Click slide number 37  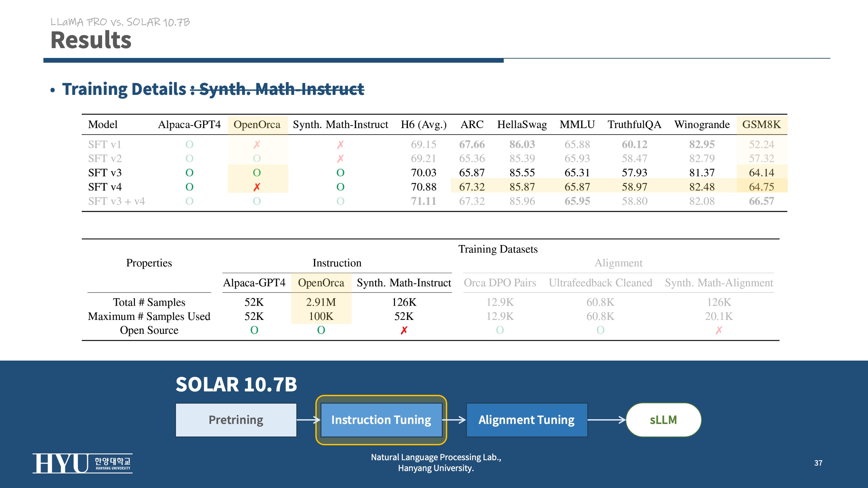(818, 463)
